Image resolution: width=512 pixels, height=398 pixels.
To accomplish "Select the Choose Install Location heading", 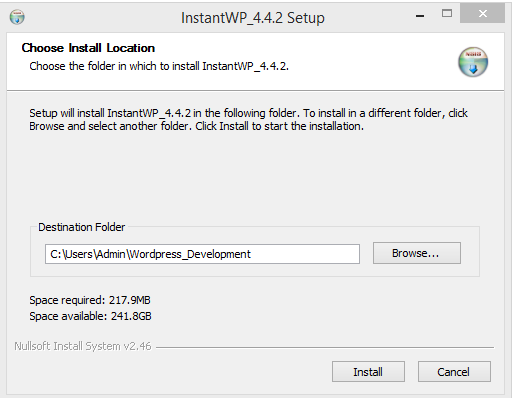I will coord(88,48).
